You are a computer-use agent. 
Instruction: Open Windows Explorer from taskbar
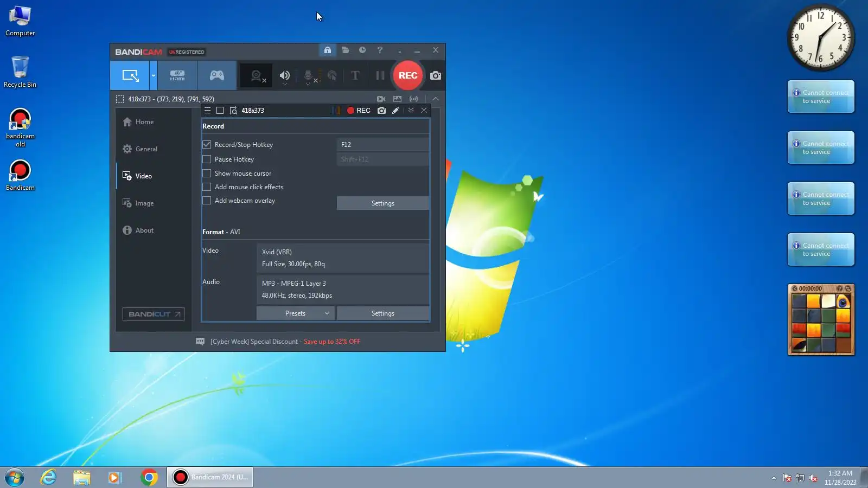point(82,477)
